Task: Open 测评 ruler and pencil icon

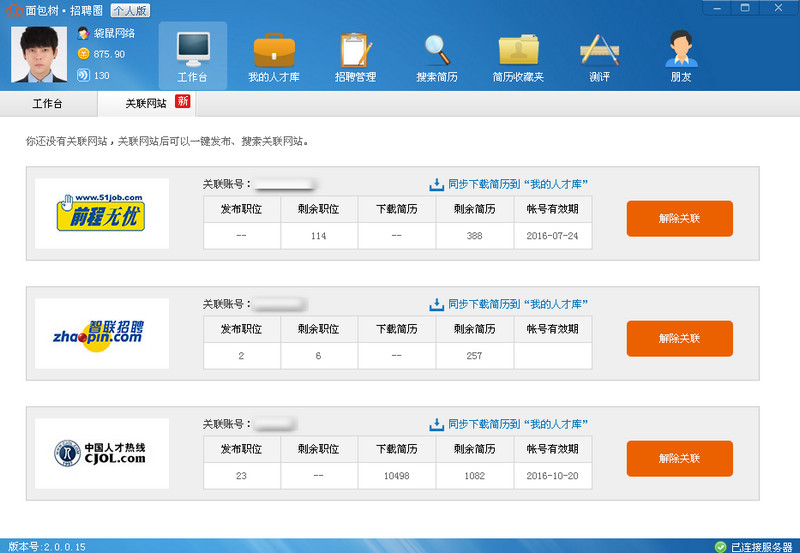Action: pos(599,49)
